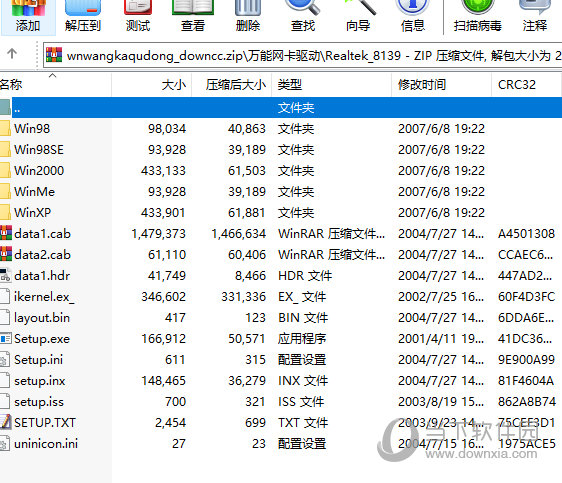
Task: Open the Wizard (向导) toolbar icon
Action: coord(358,16)
